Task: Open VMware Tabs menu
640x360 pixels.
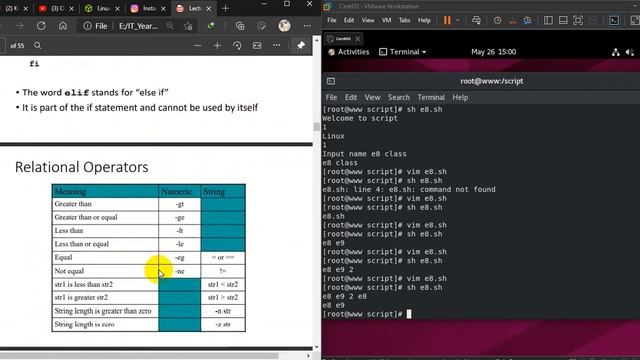Action: [x=404, y=20]
